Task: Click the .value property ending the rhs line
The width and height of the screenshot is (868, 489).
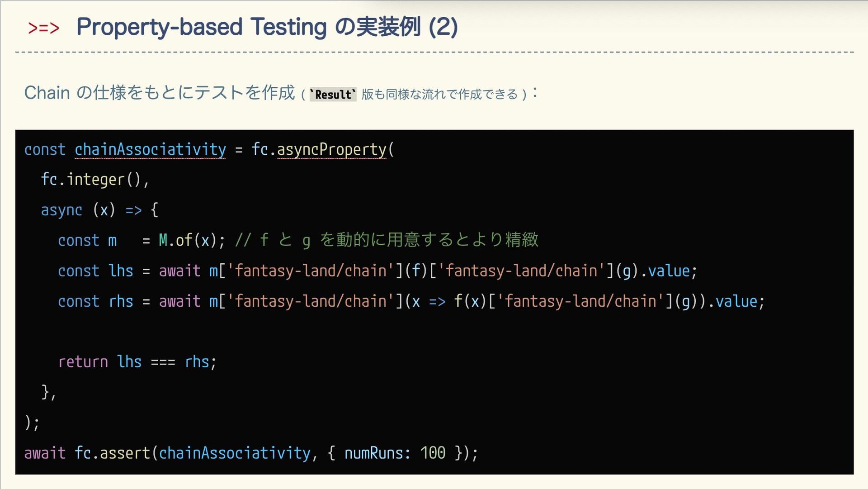Action: pyautogui.click(x=736, y=301)
